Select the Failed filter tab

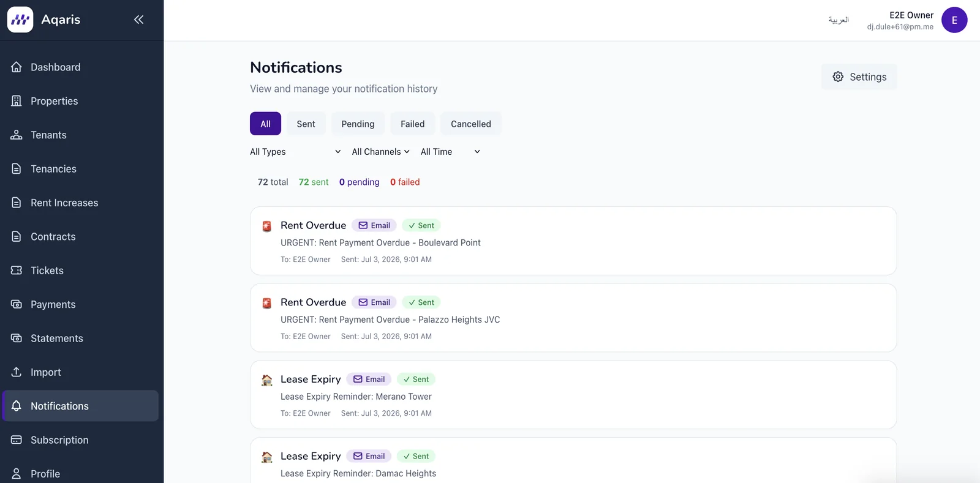(412, 124)
